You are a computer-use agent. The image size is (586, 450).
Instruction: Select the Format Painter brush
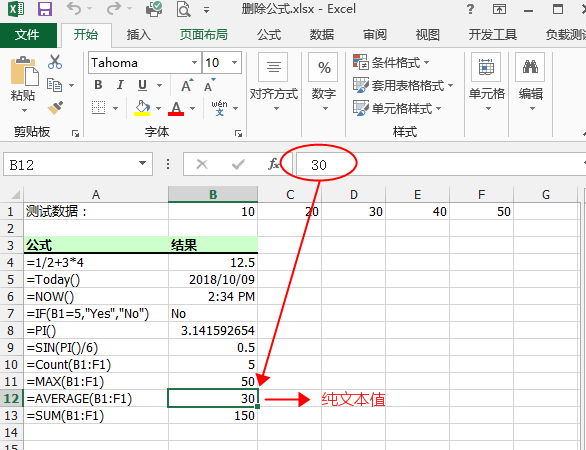click(55, 108)
